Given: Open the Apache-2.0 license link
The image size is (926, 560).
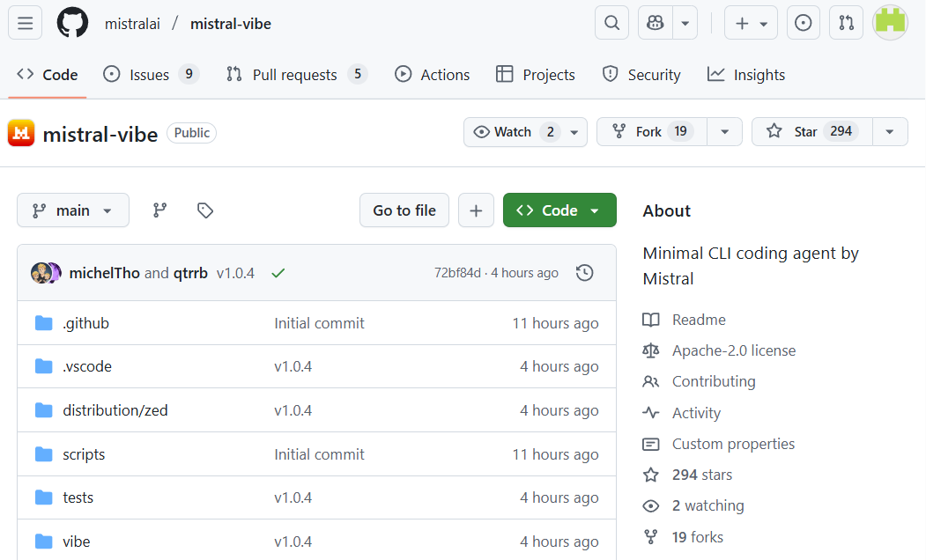Looking at the screenshot, I should (733, 350).
